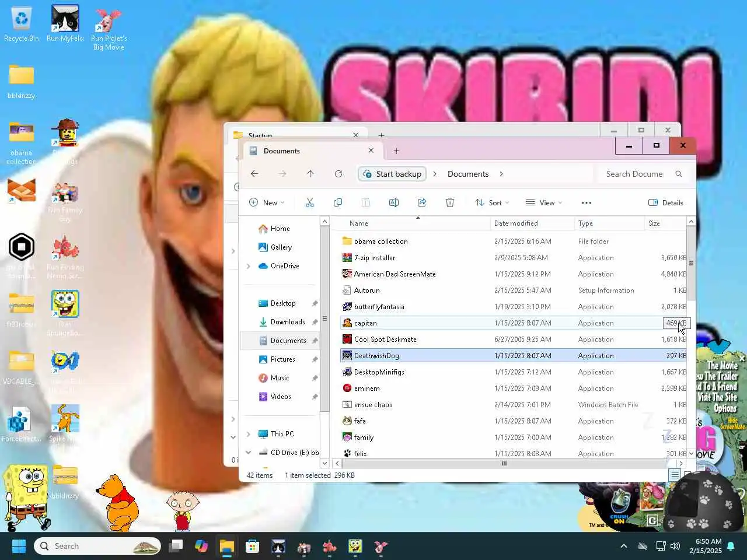Select the capitan file row
This screenshot has width=747, height=560.
coord(514,323)
